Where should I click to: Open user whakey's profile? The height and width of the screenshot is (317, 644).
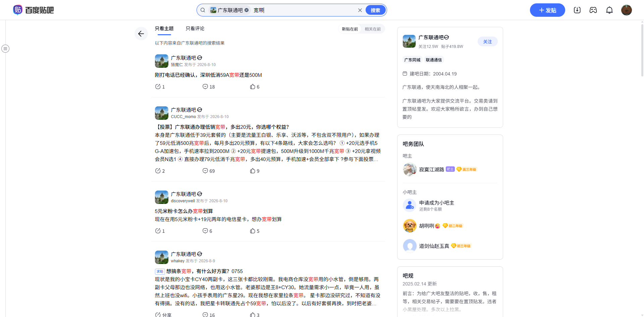coord(178,261)
